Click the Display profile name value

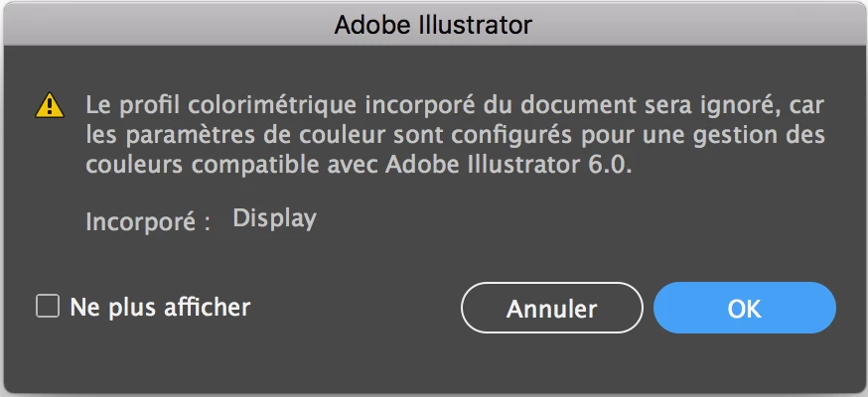click(x=274, y=218)
